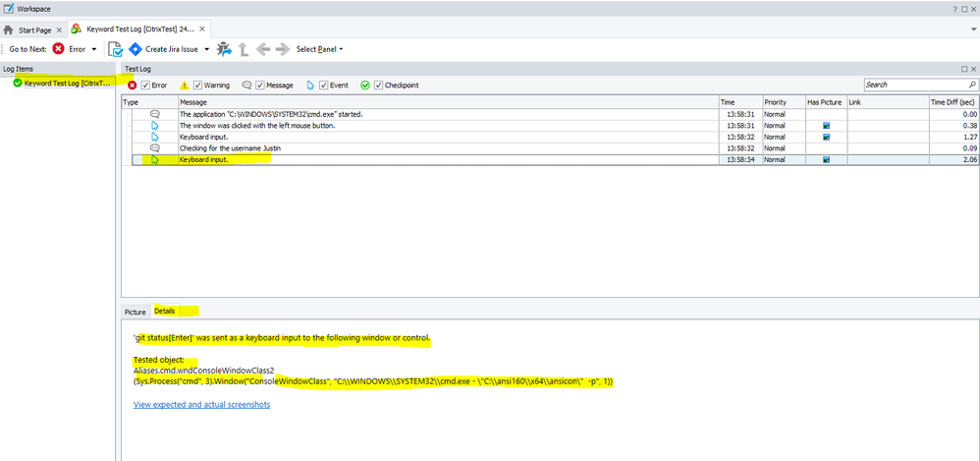Open View expected and actual screenshots link
The height and width of the screenshot is (461, 980).
[x=201, y=404]
